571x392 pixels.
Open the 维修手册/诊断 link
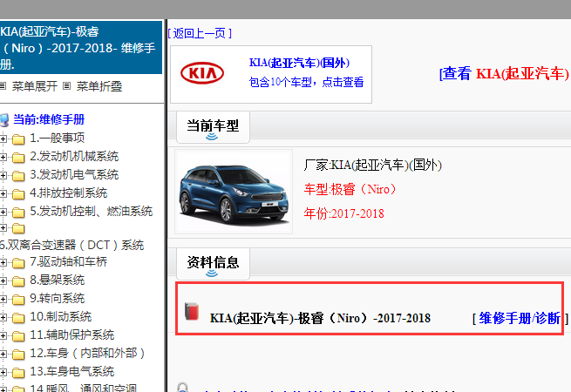click(x=520, y=318)
